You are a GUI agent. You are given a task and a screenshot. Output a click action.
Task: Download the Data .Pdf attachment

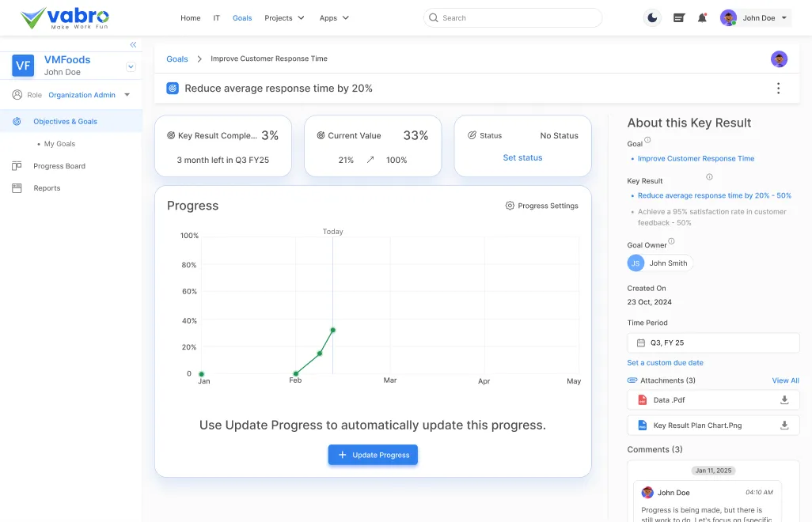pos(784,400)
